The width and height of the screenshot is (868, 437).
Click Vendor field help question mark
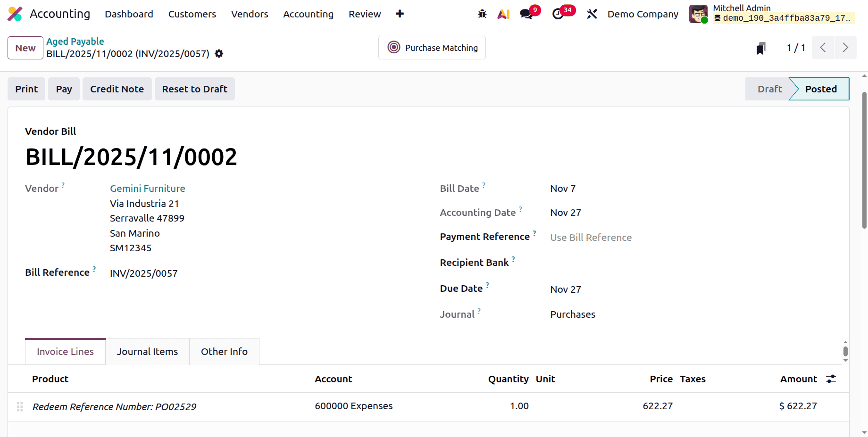click(x=63, y=185)
